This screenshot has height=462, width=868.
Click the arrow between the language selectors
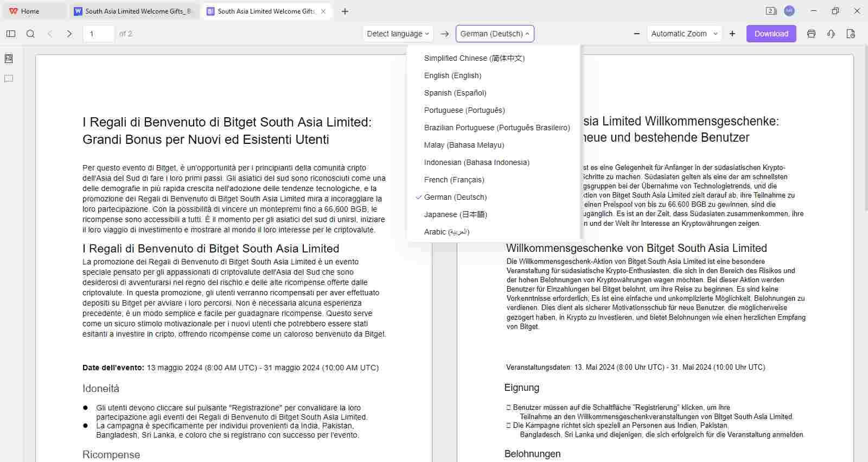pos(445,34)
